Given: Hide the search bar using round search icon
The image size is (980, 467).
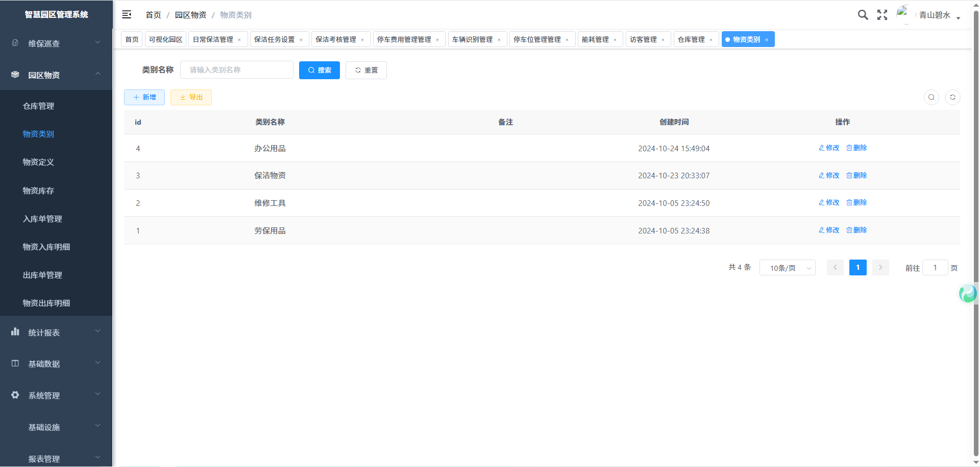Looking at the screenshot, I should click(x=932, y=97).
